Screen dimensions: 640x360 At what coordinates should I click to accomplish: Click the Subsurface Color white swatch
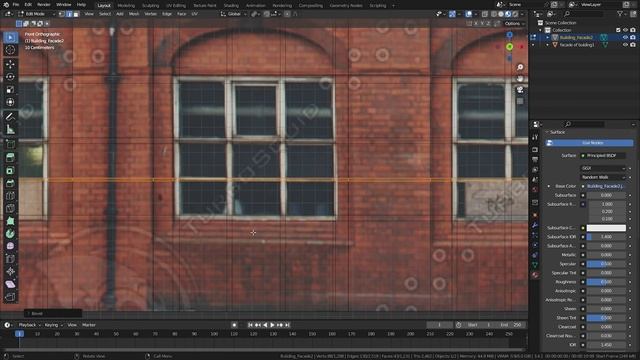tap(606, 228)
